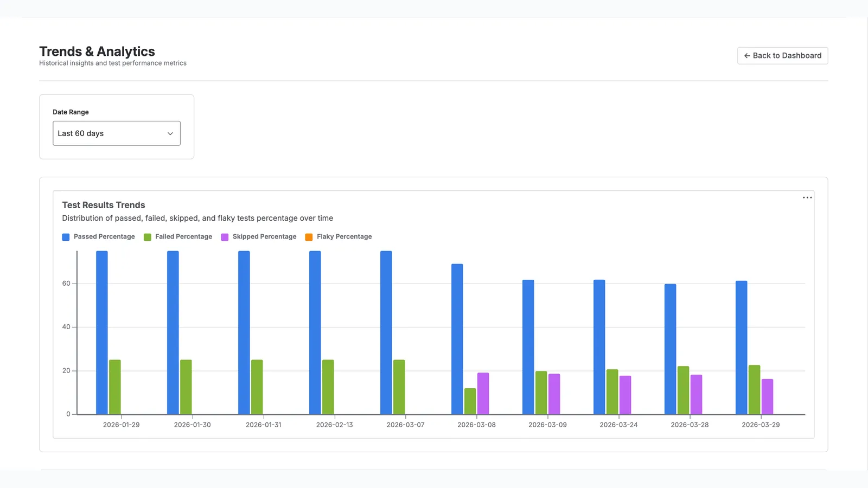Toggle the Skipped Percentage legend swatch
868x488 pixels.
click(225, 237)
